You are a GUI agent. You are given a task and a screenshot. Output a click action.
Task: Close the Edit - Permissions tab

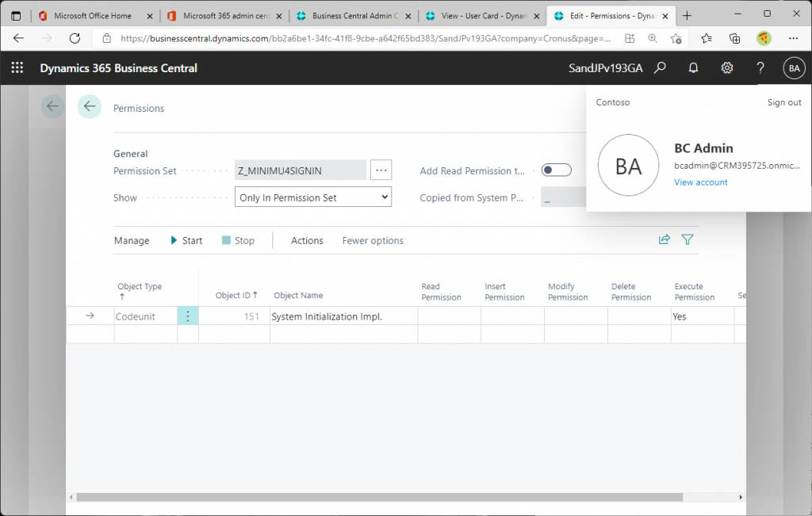click(x=665, y=16)
